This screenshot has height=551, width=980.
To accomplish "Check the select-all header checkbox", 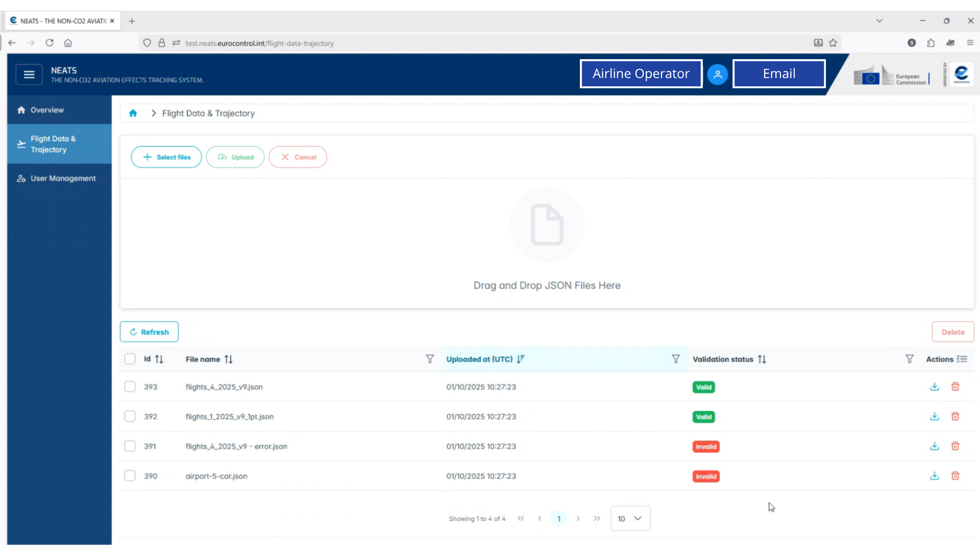I will click(x=130, y=359).
